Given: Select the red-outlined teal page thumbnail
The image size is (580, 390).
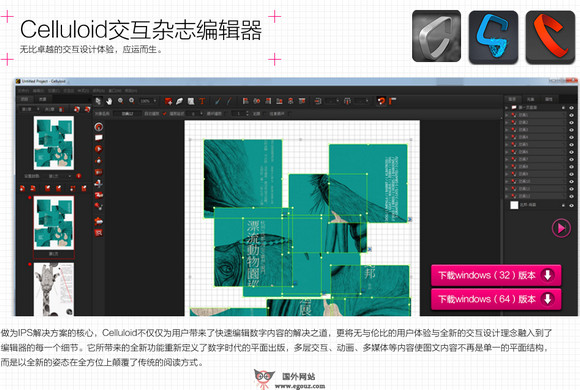Looking at the screenshot, I should 54,223.
